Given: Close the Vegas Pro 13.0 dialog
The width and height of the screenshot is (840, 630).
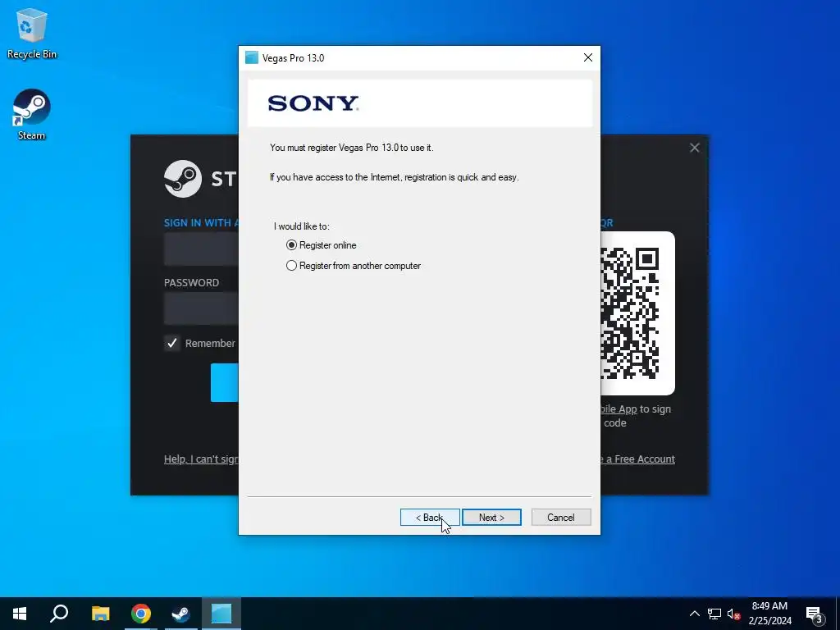Looking at the screenshot, I should point(587,58).
